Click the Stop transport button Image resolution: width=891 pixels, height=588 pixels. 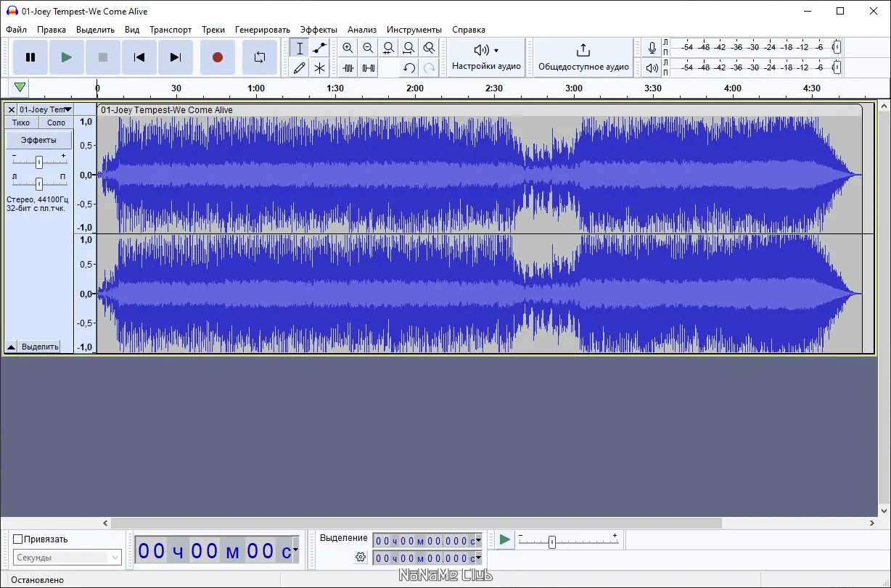(103, 57)
